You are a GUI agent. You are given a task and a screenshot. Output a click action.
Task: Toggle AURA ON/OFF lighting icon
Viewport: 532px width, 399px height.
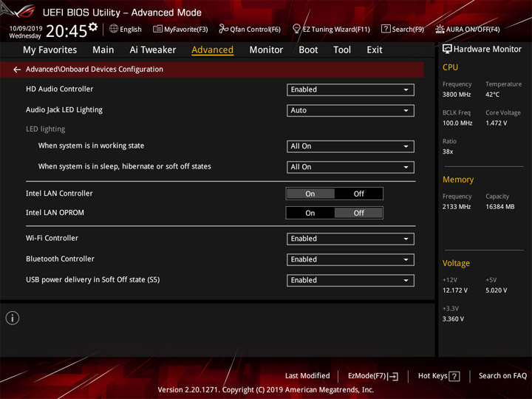[x=440, y=29]
